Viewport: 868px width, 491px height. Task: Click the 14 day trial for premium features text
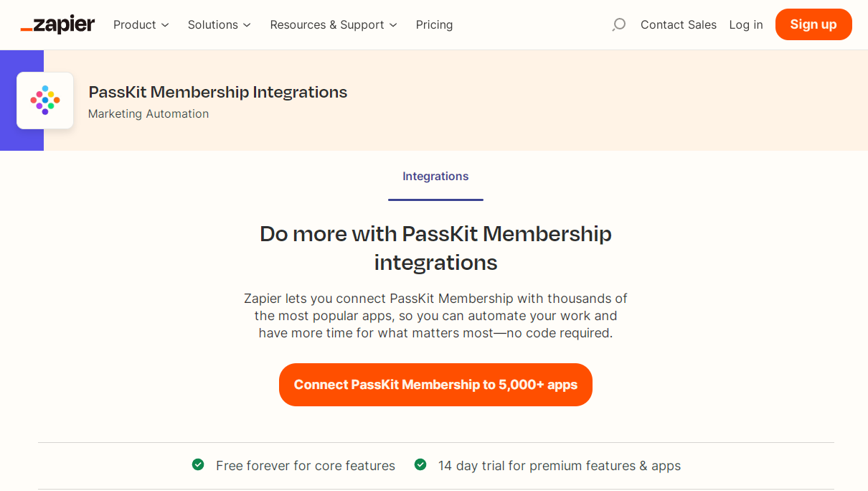(559, 466)
